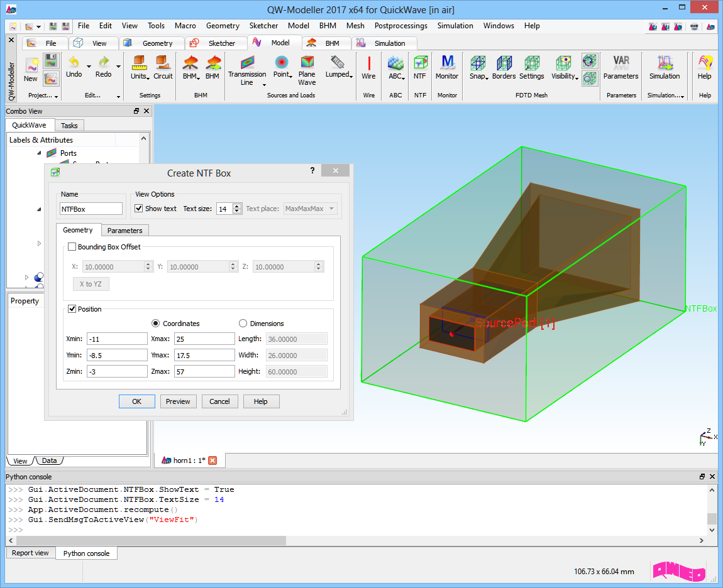Expand the Transmission Line dropdown arrow
Screen dimensions: 723x588
(x=264, y=85)
